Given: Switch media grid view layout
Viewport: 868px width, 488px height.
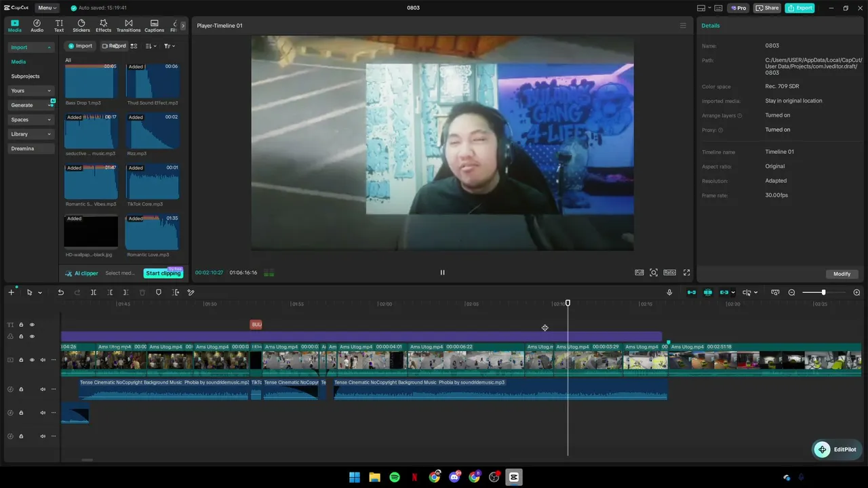Looking at the screenshot, I should (x=134, y=46).
